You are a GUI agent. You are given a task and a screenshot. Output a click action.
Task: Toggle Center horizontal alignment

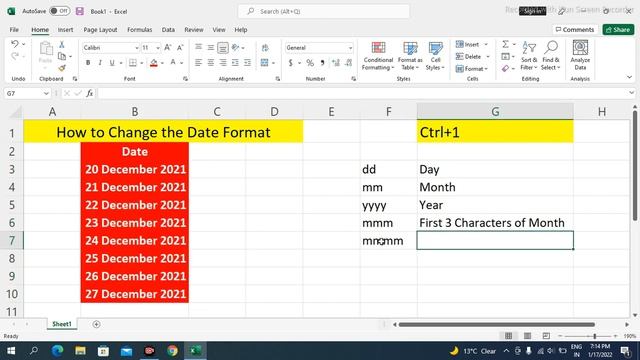(x=211, y=62)
